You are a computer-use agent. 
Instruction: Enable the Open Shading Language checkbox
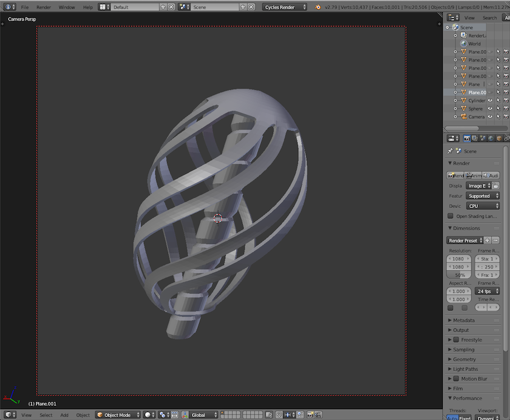(450, 216)
